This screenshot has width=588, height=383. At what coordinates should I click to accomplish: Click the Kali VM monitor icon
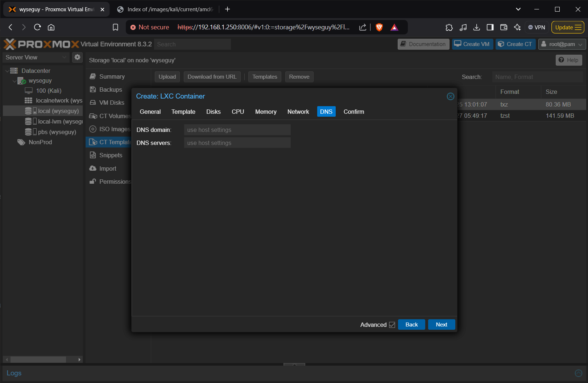click(29, 91)
